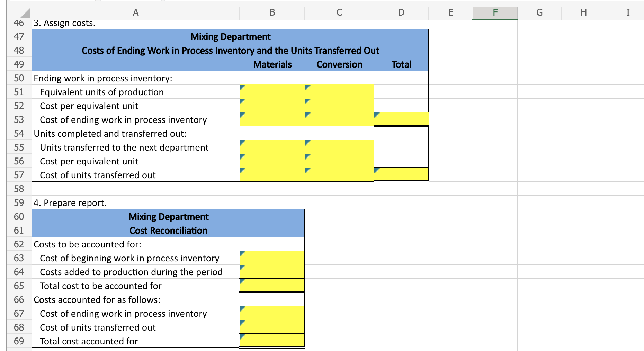This screenshot has height=351, width=644.
Task: Select row 58 header
Action: pos(19,189)
